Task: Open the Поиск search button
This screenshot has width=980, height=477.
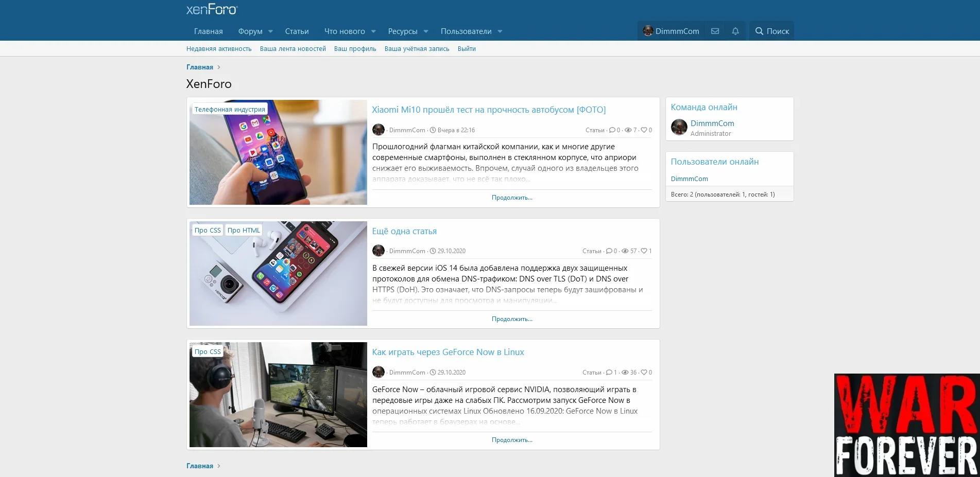Action: tap(771, 31)
